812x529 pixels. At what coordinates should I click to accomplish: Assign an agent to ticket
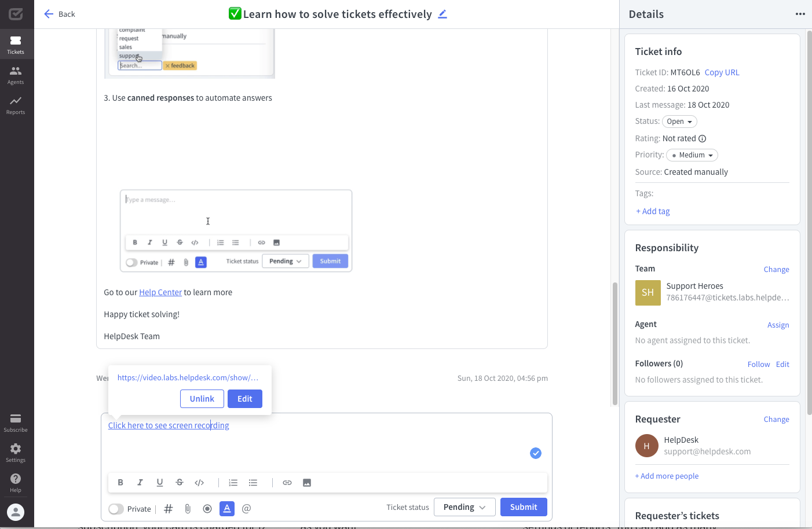[778, 325]
